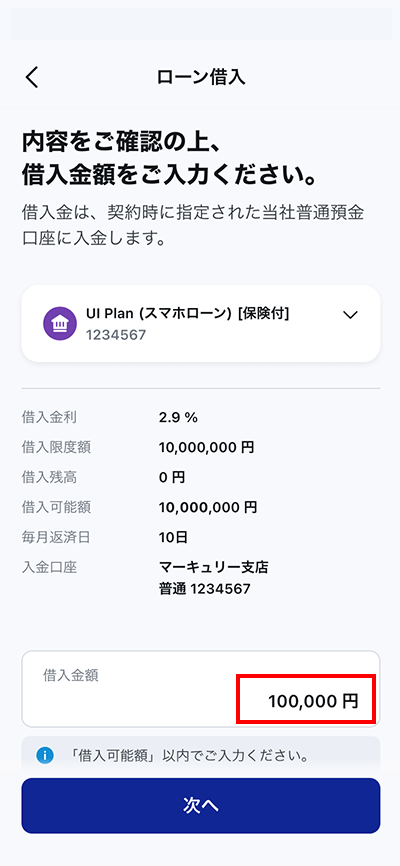Tap the blue info icon
The width and height of the screenshot is (400, 866).
click(45, 755)
